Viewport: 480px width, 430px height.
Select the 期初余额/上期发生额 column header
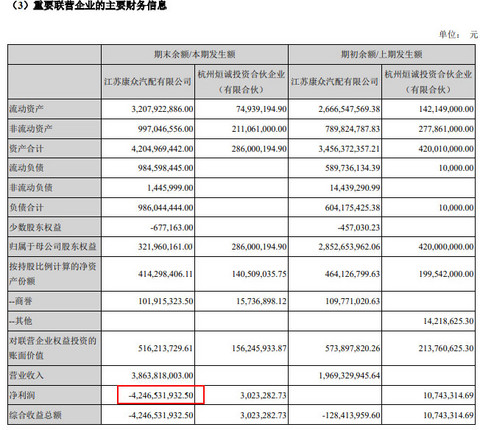pyautogui.click(x=382, y=54)
